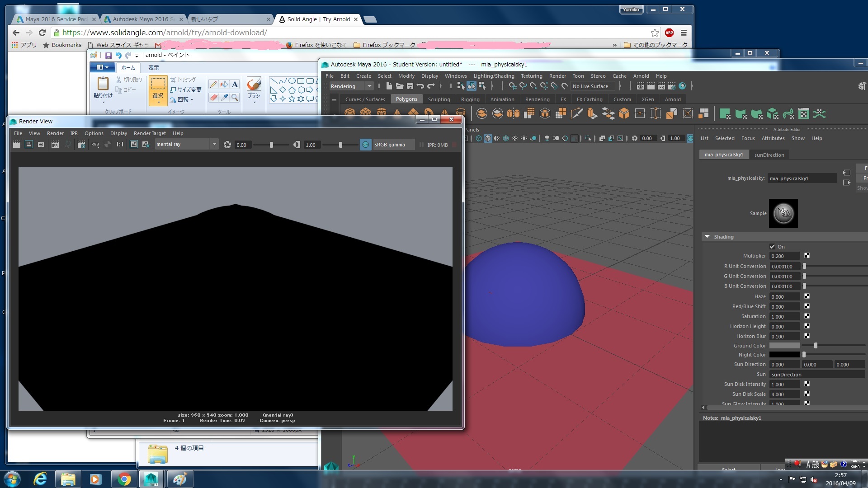Click Reset Gamma icon in Render View

297,145
